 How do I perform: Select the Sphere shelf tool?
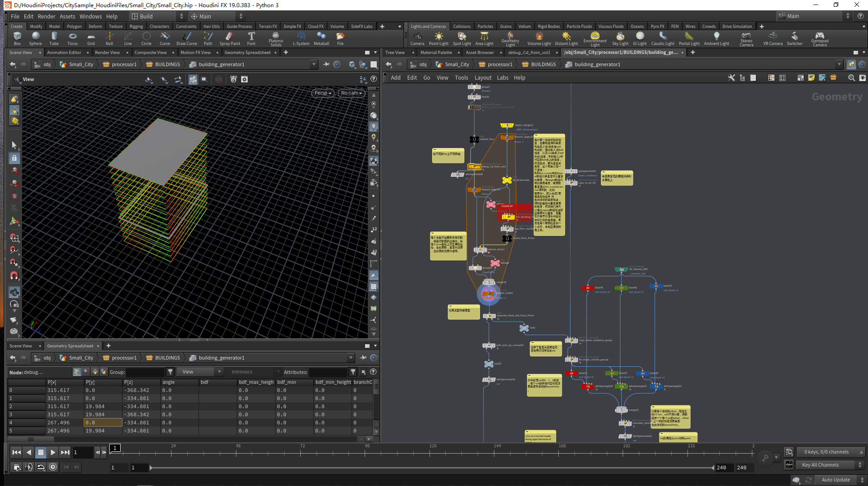36,38
